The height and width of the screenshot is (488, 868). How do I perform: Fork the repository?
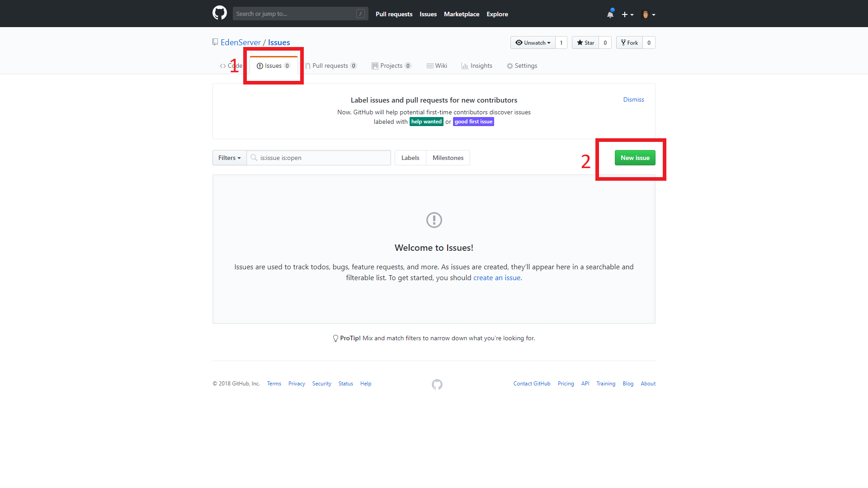629,42
